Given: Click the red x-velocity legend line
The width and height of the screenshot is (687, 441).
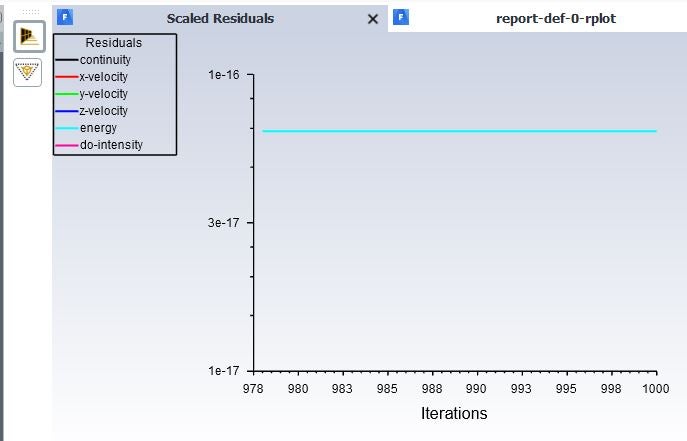Looking at the screenshot, I should click(67, 77).
